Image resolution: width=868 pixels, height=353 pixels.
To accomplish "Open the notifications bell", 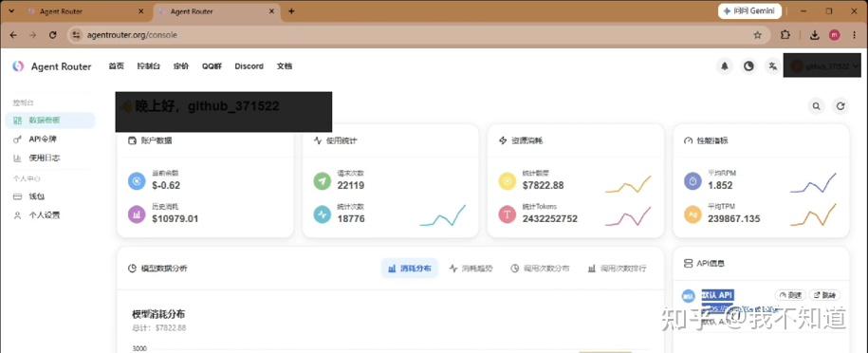I will point(724,65).
